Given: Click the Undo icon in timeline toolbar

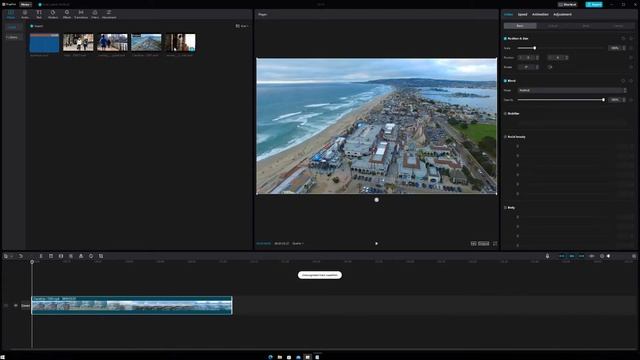Looking at the screenshot, I should (x=20, y=256).
